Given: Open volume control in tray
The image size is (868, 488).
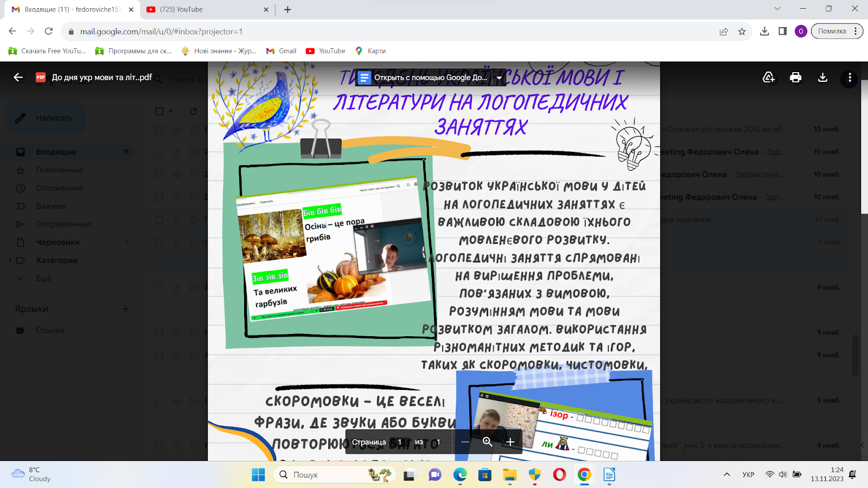Looking at the screenshot, I should (782, 475).
